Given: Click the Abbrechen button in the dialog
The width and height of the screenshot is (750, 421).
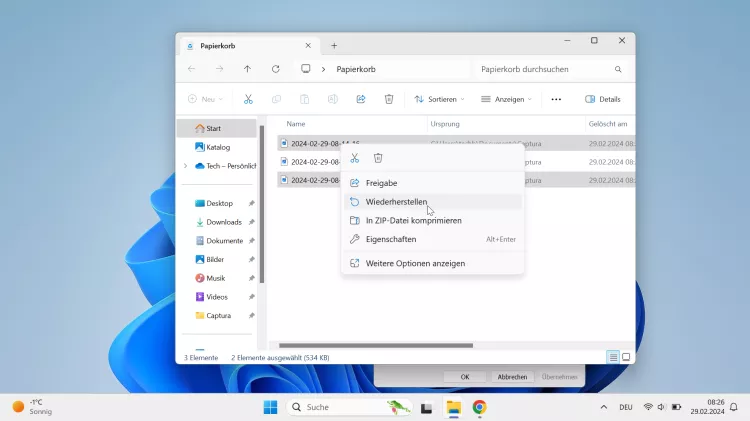Looking at the screenshot, I should pos(512,377).
